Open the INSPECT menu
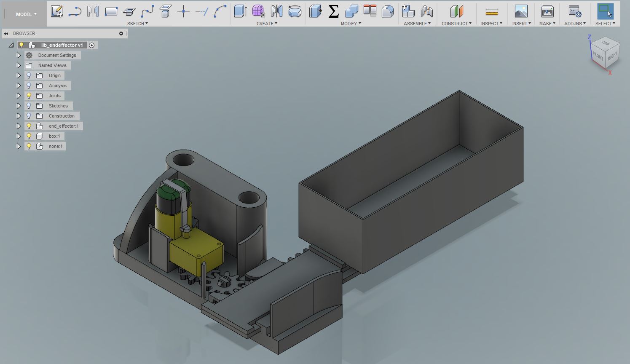Image resolution: width=630 pixels, height=364 pixels. click(492, 24)
